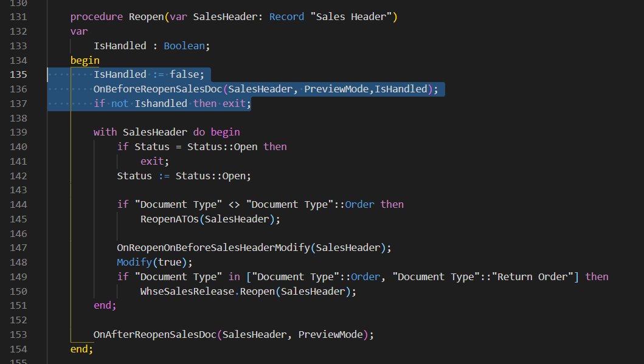644x364 pixels.
Task: Place the cursor on the procedure keyword
Action: pyautogui.click(x=96, y=16)
